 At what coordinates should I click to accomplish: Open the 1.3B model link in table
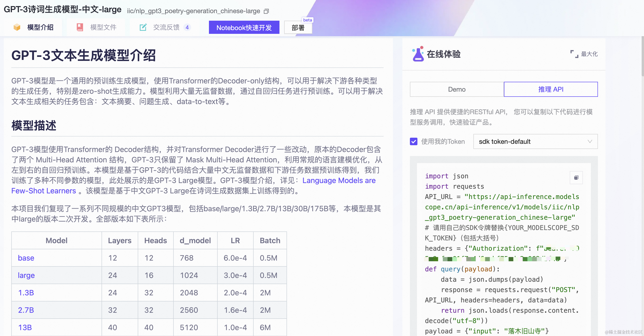click(26, 293)
